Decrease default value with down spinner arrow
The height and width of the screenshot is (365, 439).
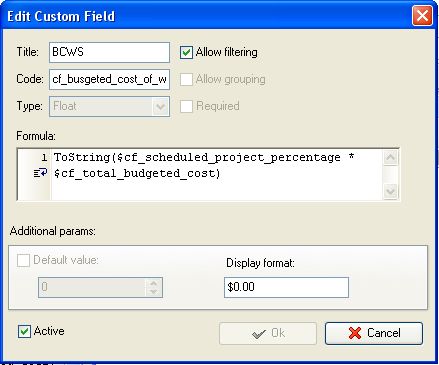pos(153,292)
